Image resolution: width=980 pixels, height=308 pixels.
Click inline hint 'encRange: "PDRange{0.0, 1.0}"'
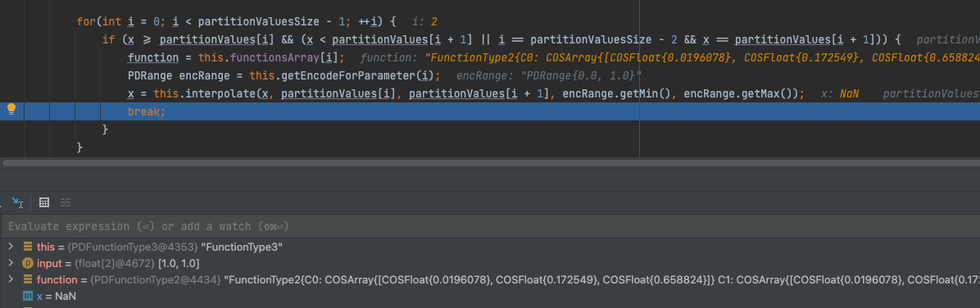pyautogui.click(x=549, y=75)
